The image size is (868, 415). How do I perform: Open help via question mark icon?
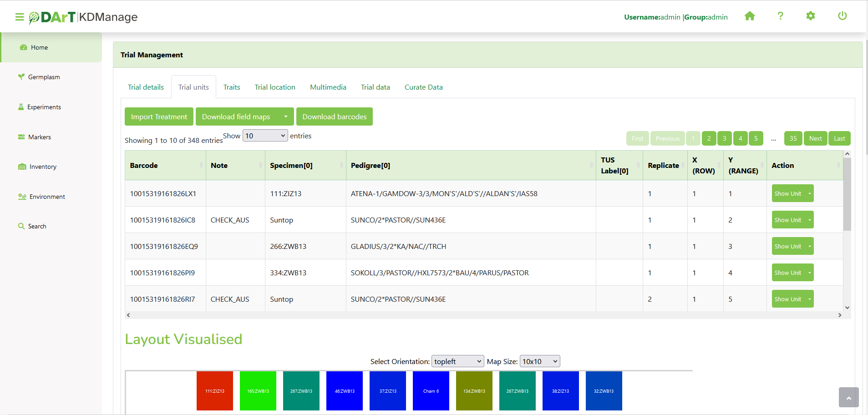click(780, 16)
